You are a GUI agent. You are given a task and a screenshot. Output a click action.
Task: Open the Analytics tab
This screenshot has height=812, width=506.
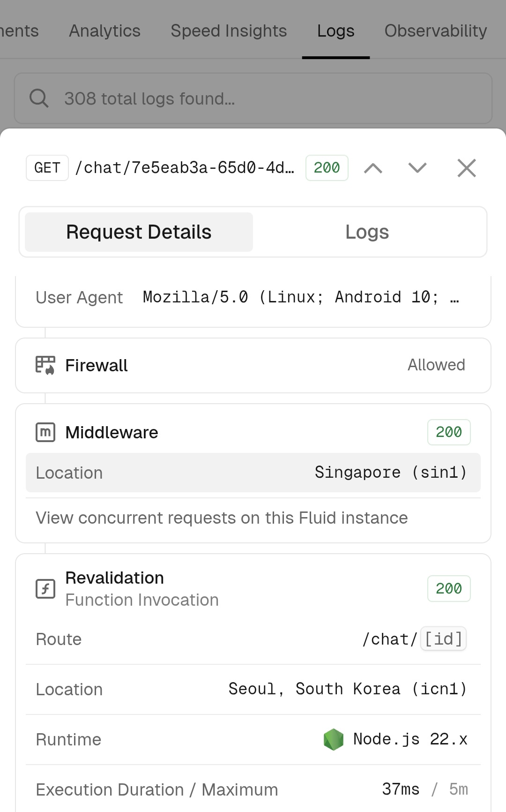105,31
